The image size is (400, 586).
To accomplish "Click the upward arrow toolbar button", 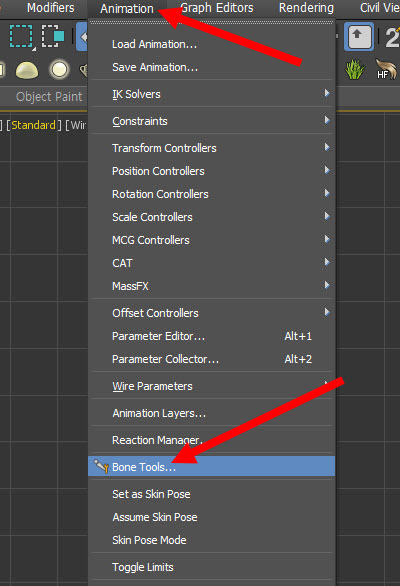I will click(359, 36).
